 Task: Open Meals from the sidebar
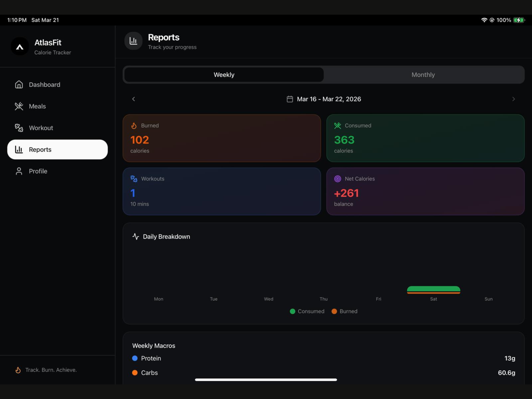57,106
